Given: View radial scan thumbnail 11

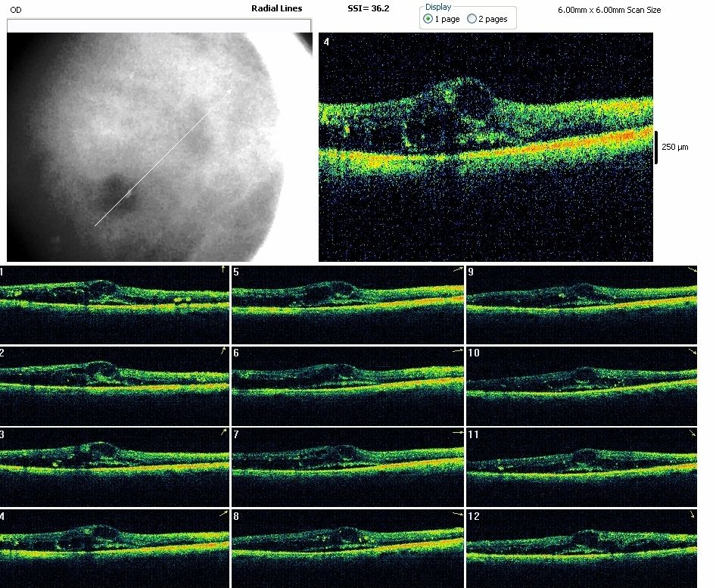Looking at the screenshot, I should point(581,465).
